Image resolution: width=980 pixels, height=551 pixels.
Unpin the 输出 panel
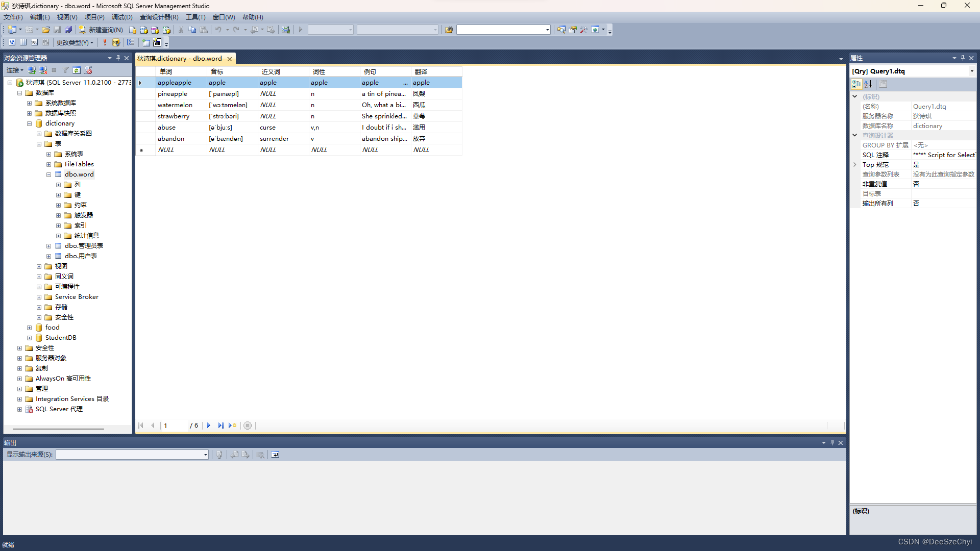832,442
